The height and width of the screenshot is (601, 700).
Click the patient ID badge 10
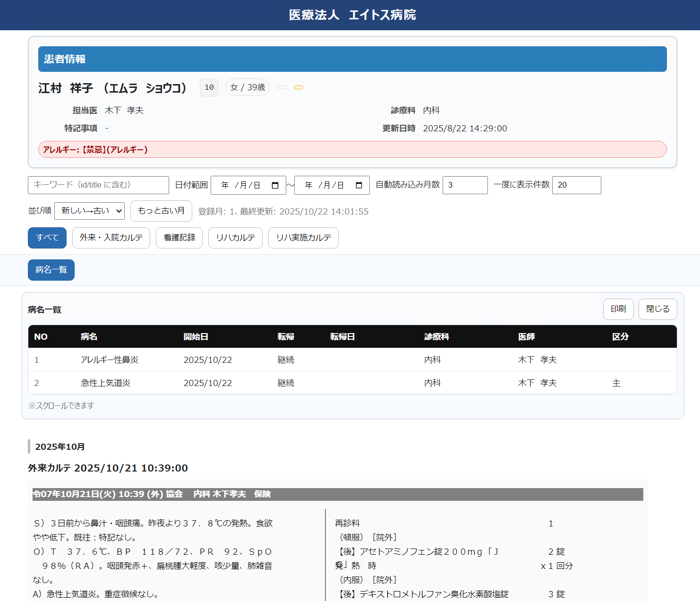(x=209, y=87)
